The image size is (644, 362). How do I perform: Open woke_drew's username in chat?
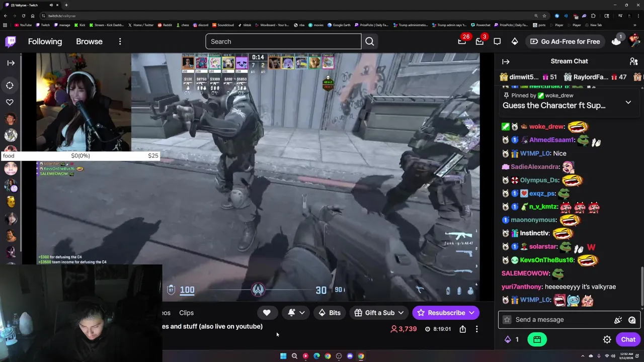click(x=546, y=127)
